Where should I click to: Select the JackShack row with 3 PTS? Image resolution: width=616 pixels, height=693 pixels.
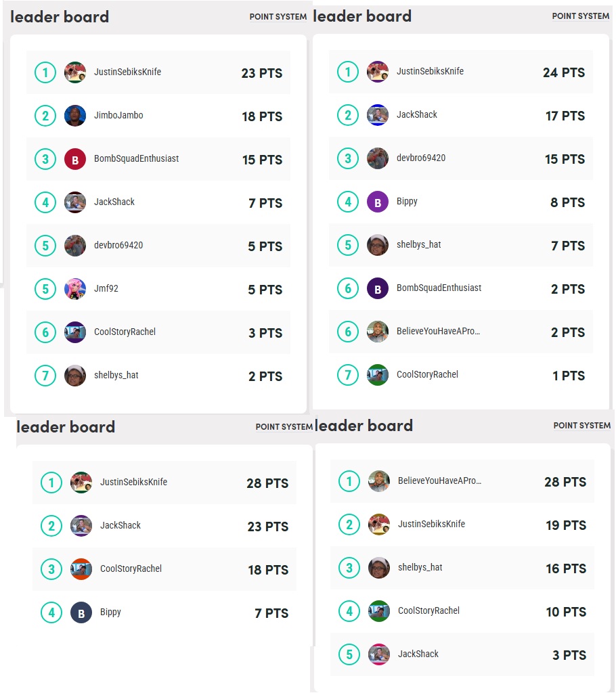click(x=462, y=654)
